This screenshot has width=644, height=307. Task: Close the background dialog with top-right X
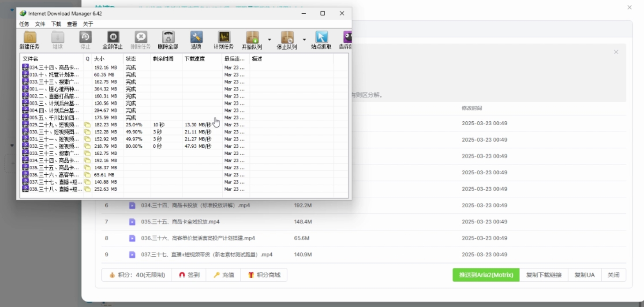point(629,7)
